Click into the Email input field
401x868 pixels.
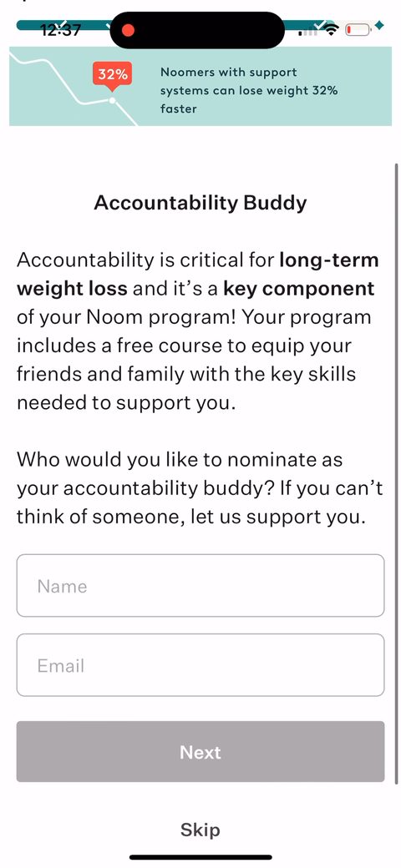pos(200,665)
